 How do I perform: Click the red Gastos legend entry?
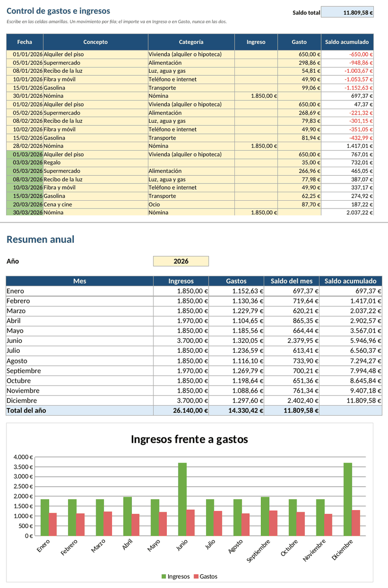pyautogui.click(x=206, y=576)
